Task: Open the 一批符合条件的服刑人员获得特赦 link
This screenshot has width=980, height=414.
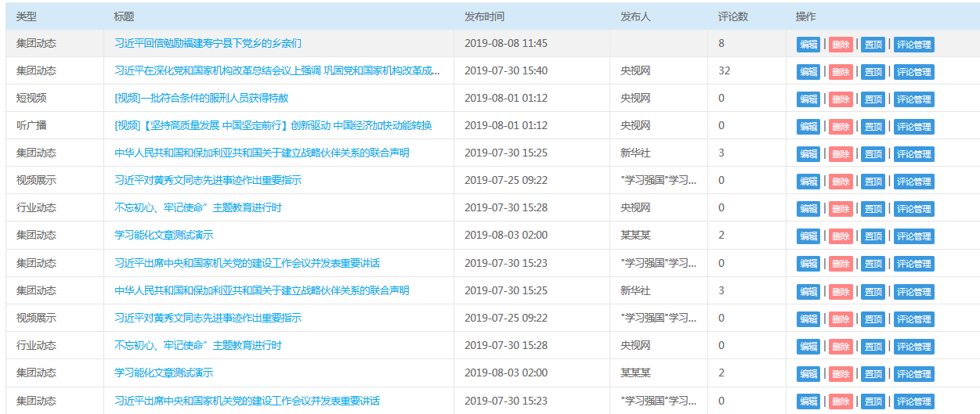Action: pos(201,98)
